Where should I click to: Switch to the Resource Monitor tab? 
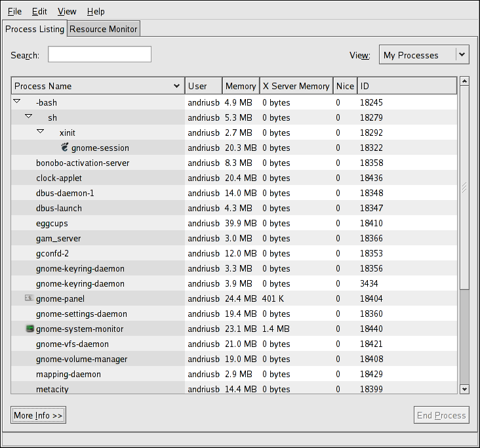coord(104,29)
